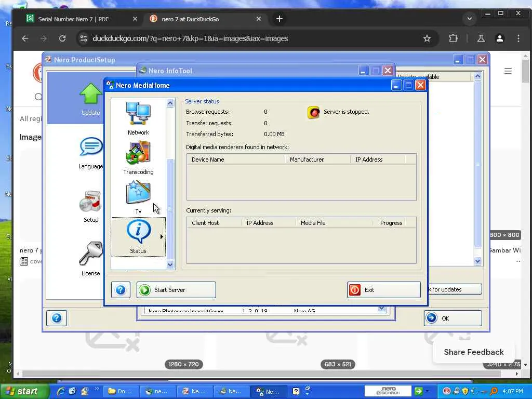Click the Nero ProductSetup help button
The image size is (532, 399).
point(57,318)
